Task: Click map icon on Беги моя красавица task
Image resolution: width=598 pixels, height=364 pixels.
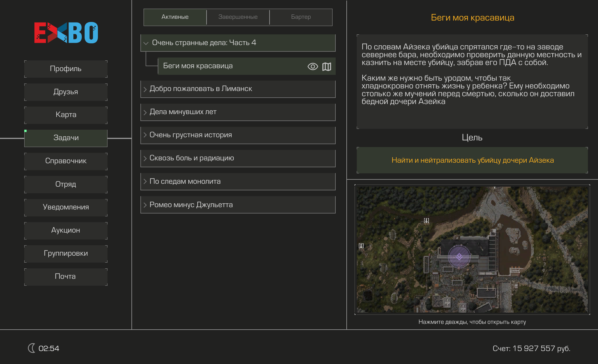Action: tap(327, 66)
